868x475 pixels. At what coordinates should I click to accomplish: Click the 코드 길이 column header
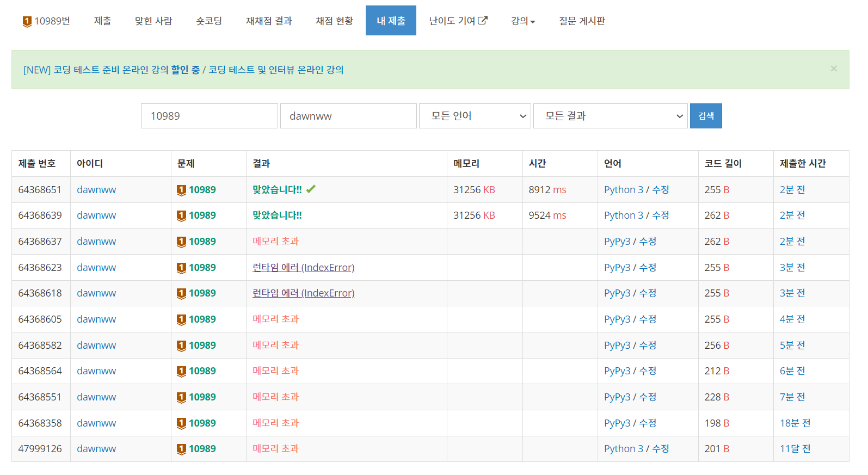(723, 164)
